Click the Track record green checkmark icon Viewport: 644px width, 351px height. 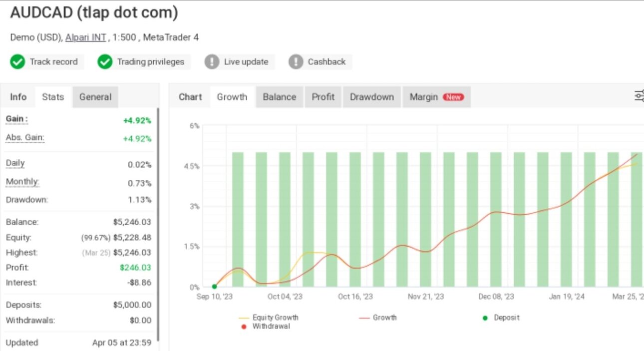tap(17, 62)
